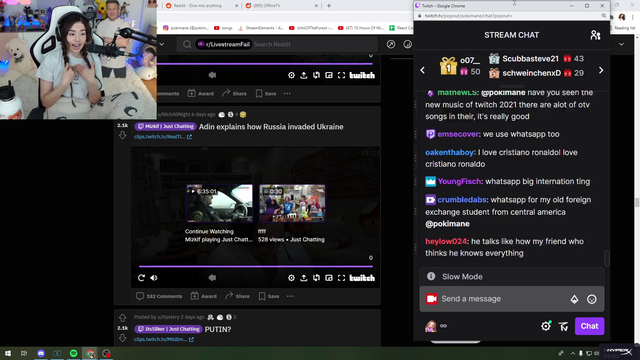This screenshot has height=360, width=640.
Task: Open the PUTIN? post clips.twitch.tv link
Action: pos(164,339)
